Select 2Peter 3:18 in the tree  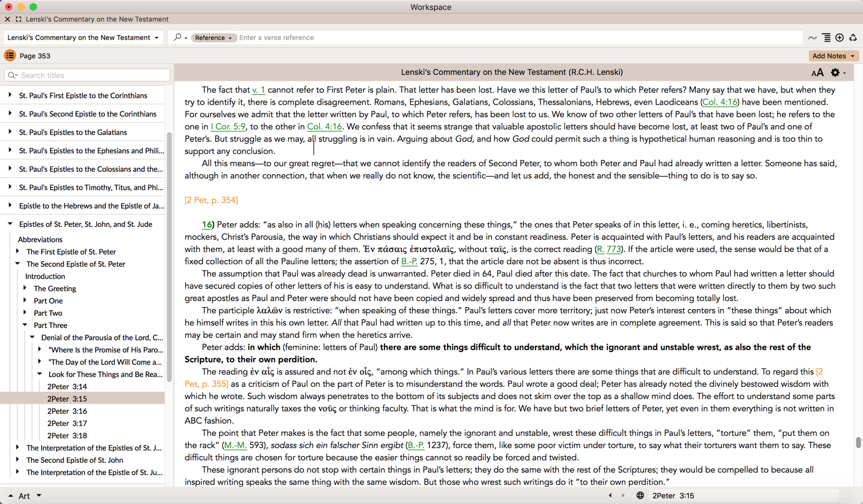67,435
